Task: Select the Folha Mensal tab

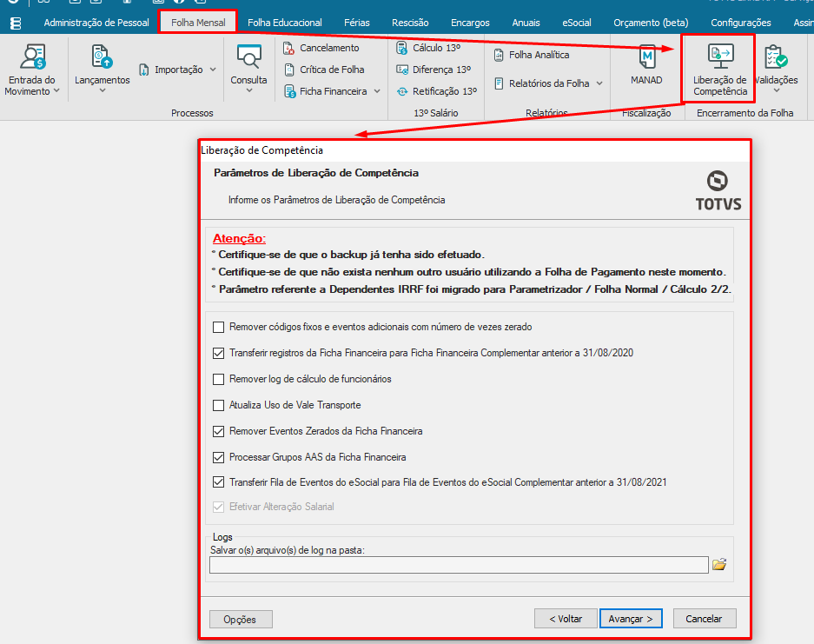Action: tap(198, 23)
